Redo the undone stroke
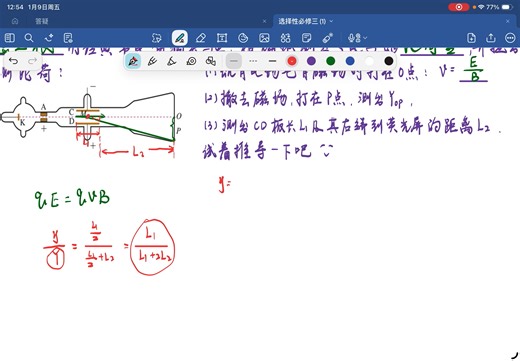The image size is (520, 361). tap(32, 61)
